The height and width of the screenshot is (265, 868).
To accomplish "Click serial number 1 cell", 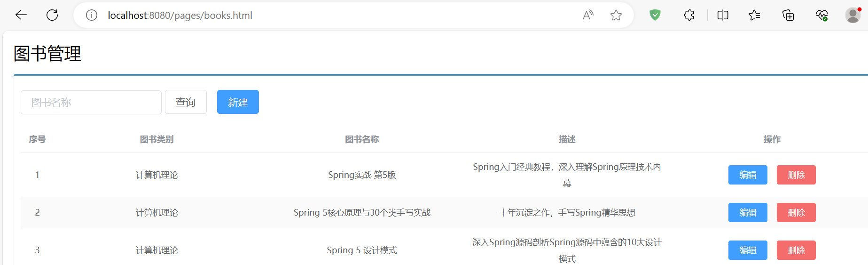I will click(37, 175).
